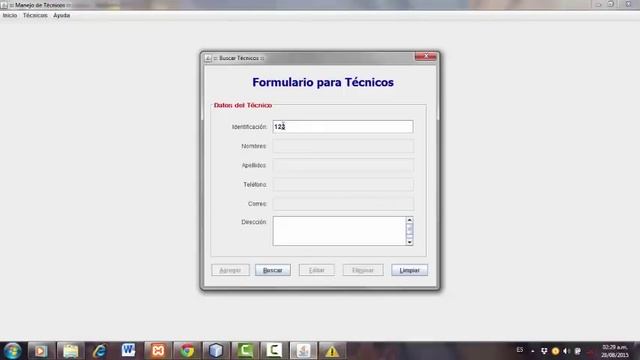
Task: Click inside the Dirección text area
Action: click(x=339, y=231)
